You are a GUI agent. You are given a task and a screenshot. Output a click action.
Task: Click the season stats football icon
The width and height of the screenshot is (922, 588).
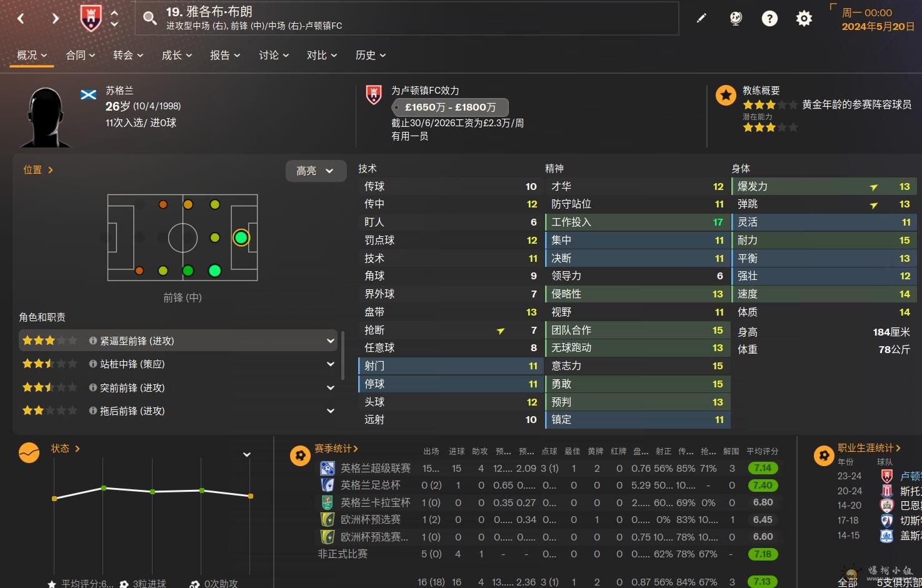click(300, 456)
